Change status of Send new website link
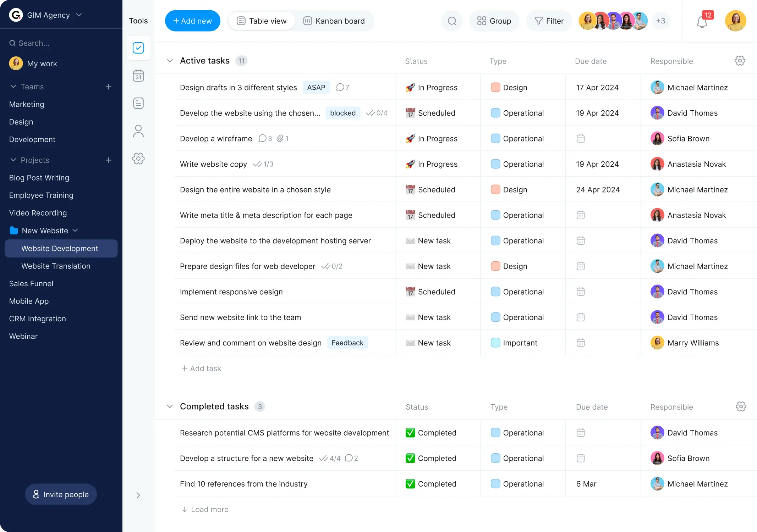 428,317
